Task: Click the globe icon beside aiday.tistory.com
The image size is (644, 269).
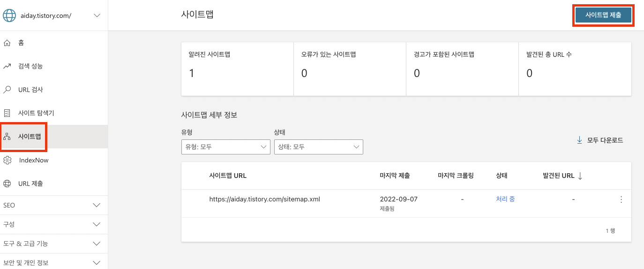Action: point(9,15)
